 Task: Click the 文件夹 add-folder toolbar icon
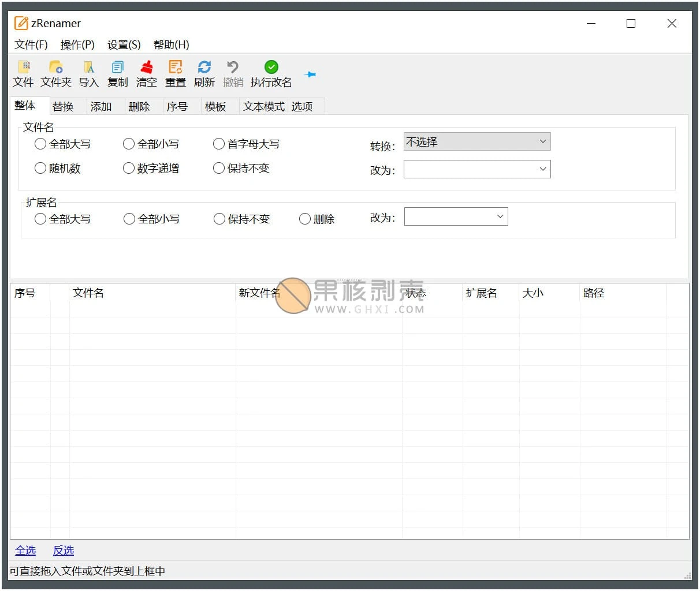[56, 67]
